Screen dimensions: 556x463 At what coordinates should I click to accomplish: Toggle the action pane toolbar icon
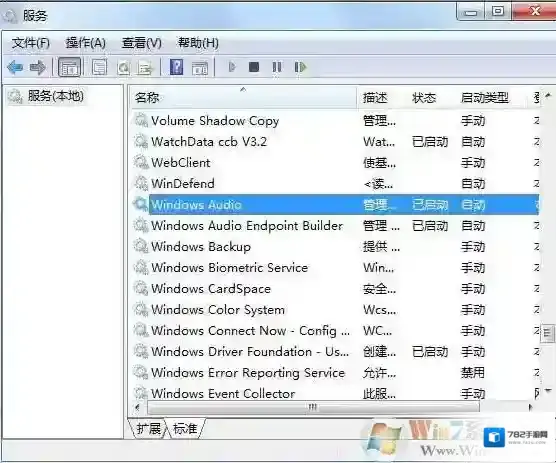[200, 67]
